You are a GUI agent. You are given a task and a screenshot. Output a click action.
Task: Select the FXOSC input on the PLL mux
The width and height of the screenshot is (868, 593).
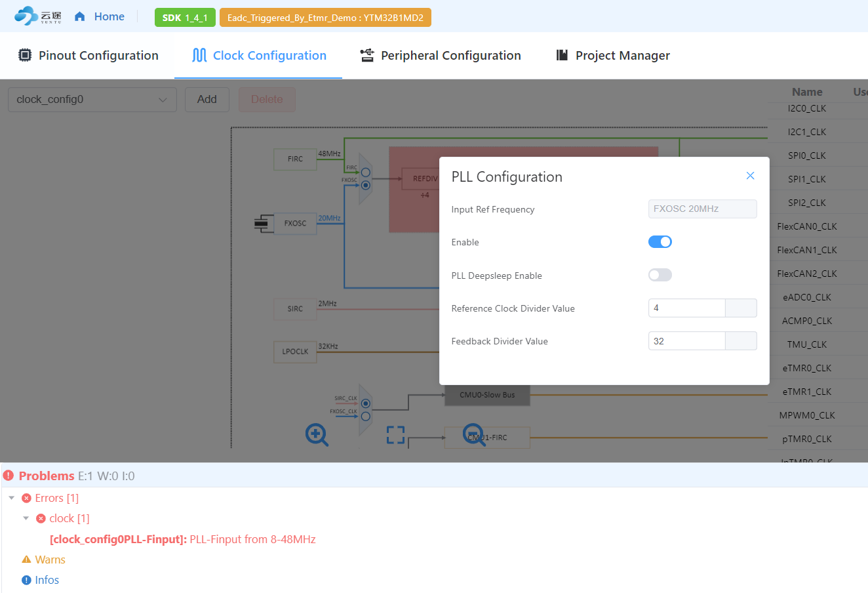[x=366, y=185]
